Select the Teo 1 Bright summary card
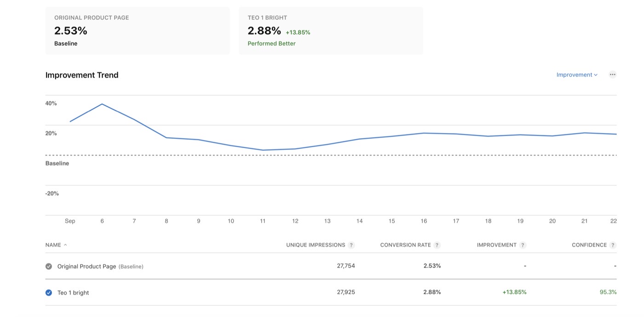Screen dimensions: 644x317 click(x=331, y=31)
